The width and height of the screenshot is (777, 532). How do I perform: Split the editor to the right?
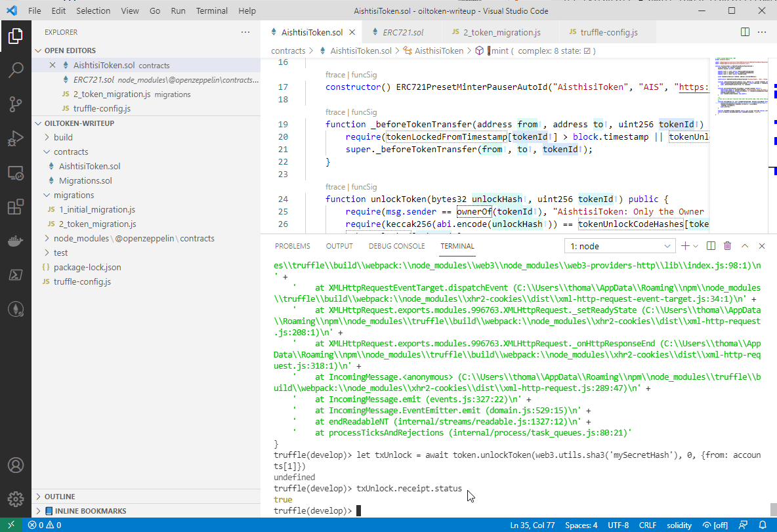pyautogui.click(x=745, y=32)
